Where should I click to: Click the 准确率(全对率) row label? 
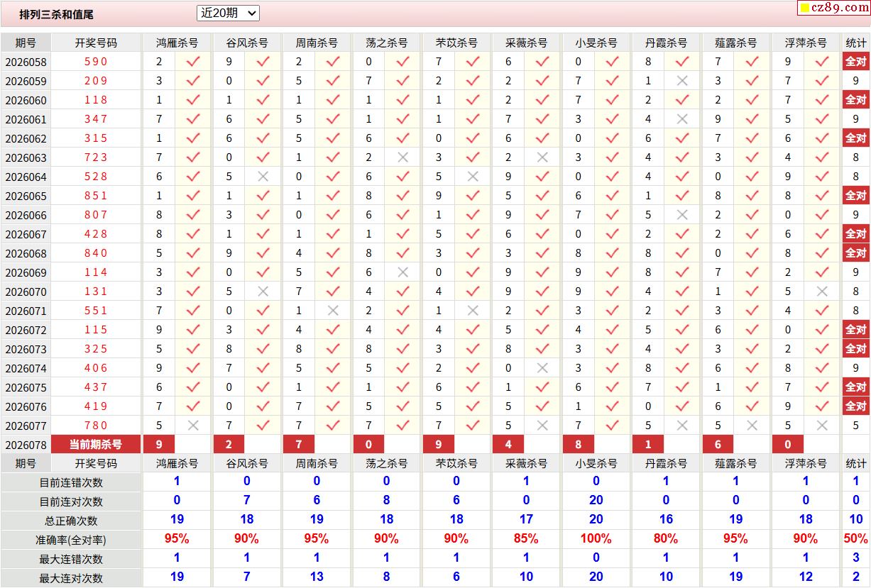coord(71,540)
